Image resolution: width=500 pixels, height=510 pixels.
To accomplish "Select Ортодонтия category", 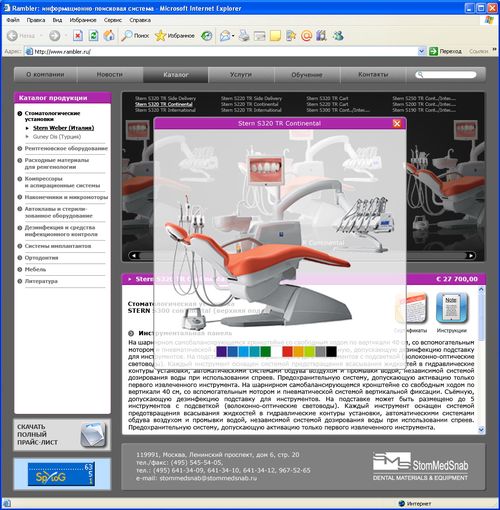I will [x=41, y=258].
